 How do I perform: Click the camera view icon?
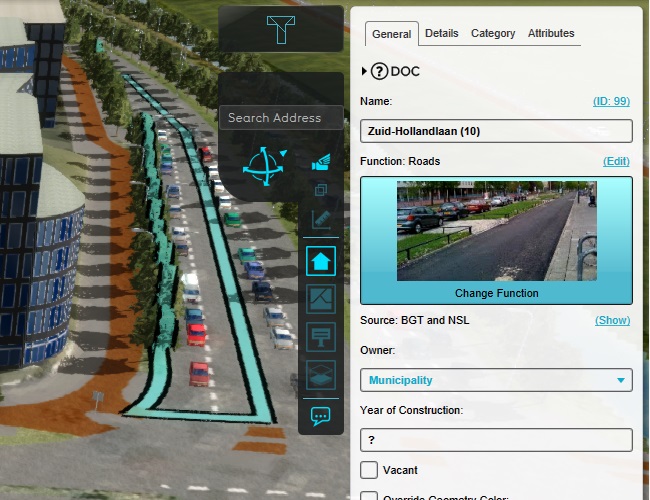click(x=320, y=161)
